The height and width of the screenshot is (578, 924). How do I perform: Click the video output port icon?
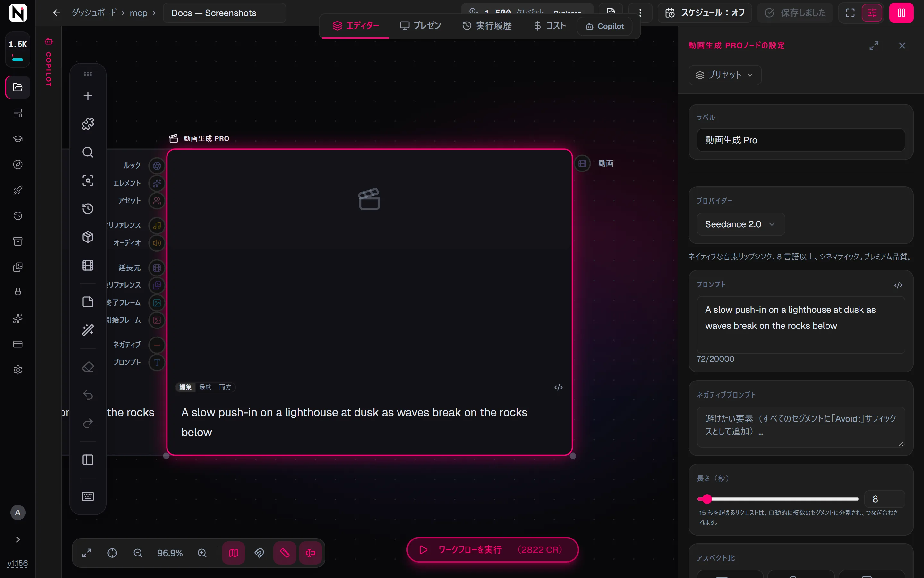point(582,164)
